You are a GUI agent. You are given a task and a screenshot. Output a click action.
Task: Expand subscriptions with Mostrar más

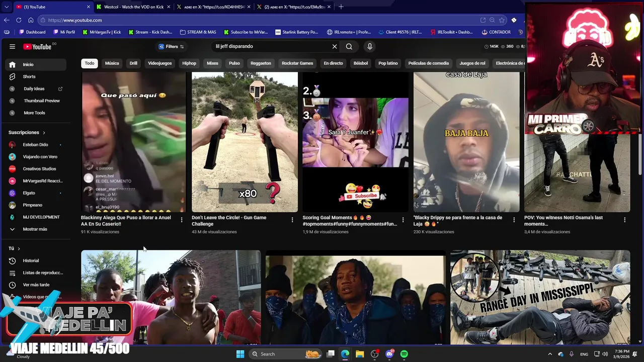[36, 229]
